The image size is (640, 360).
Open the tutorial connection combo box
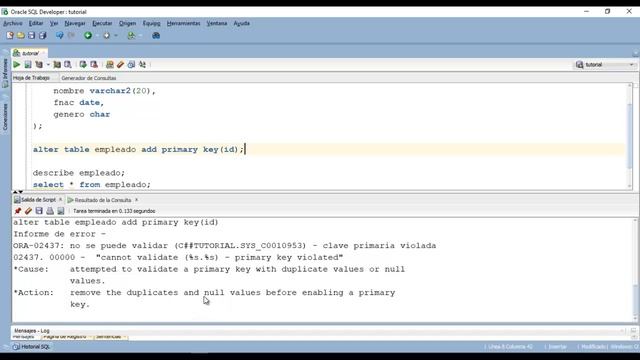pos(605,64)
